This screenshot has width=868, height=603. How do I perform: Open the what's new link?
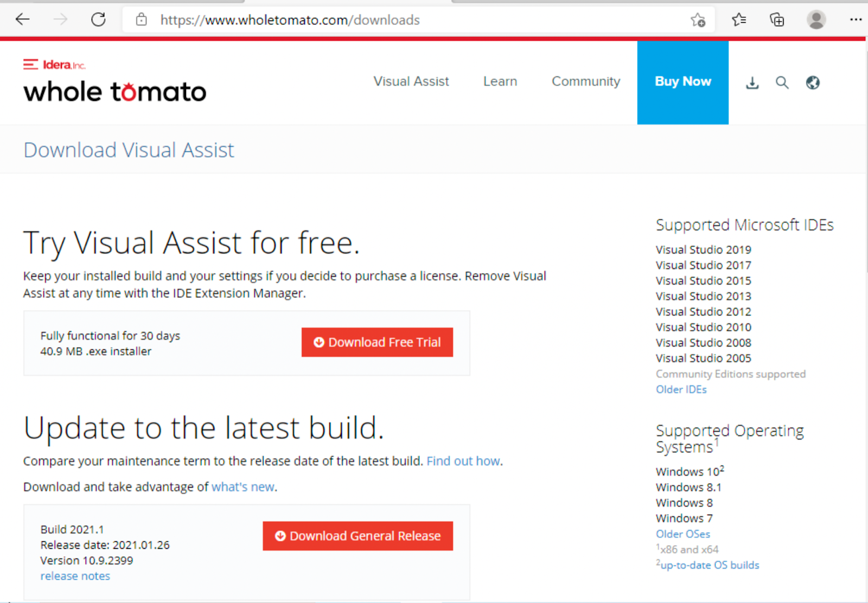click(x=243, y=487)
